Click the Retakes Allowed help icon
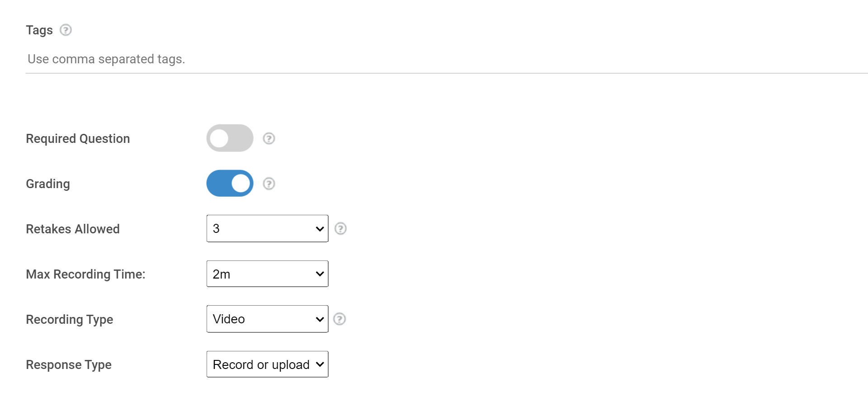Viewport: 868px width, 402px height. (x=340, y=229)
